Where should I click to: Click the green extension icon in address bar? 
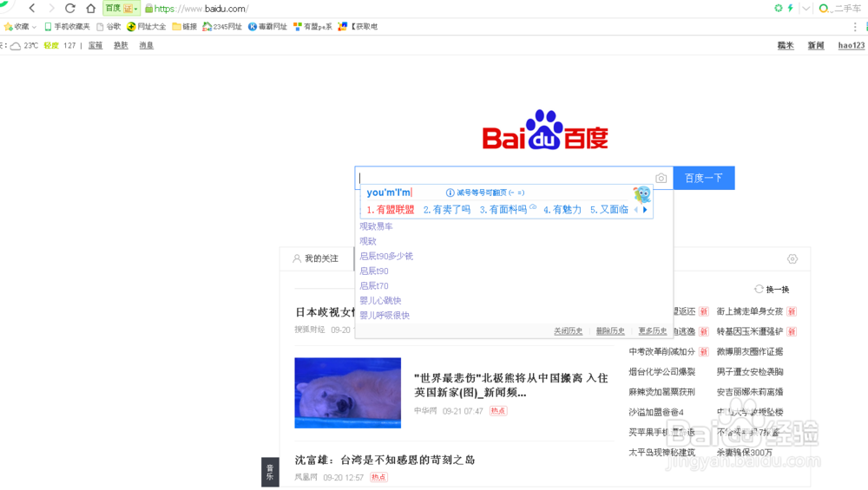tap(779, 8)
